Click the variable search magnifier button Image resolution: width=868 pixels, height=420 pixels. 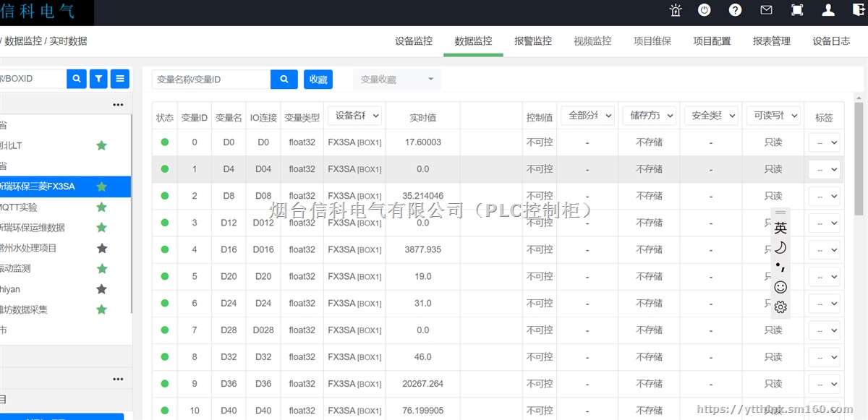pyautogui.click(x=284, y=80)
